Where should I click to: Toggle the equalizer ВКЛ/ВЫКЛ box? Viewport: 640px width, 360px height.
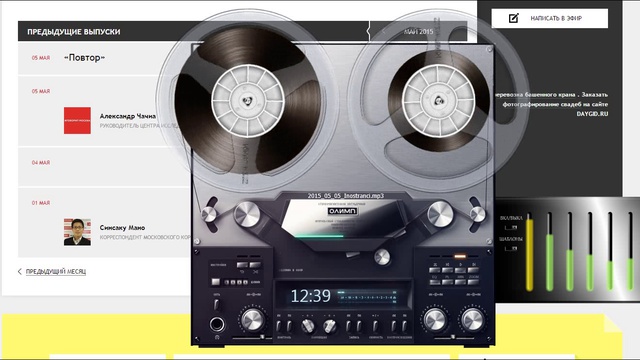click(511, 227)
